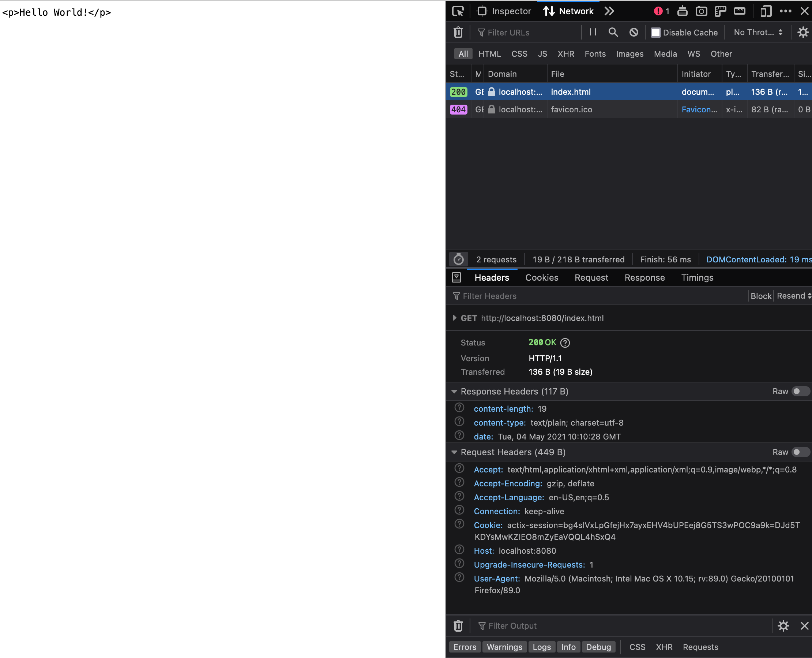Viewport: 812px width, 658px height.
Task: Activate the element picker icon
Action: coord(458,11)
